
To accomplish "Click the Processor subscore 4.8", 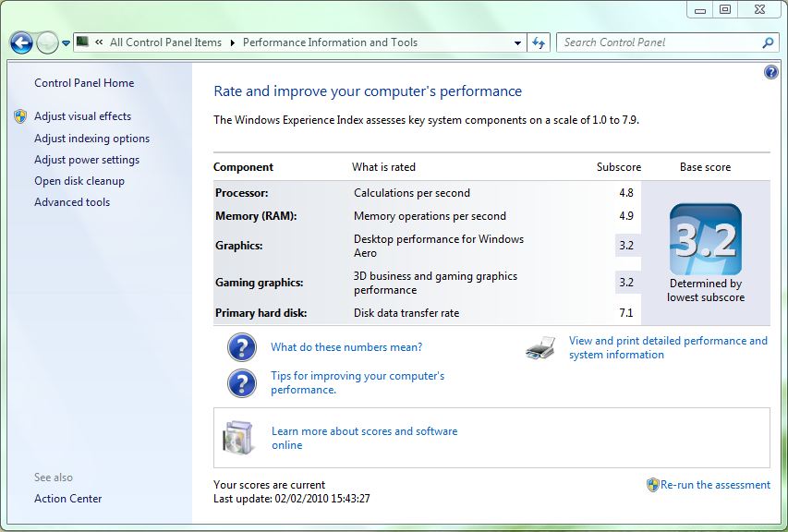I will tap(626, 193).
